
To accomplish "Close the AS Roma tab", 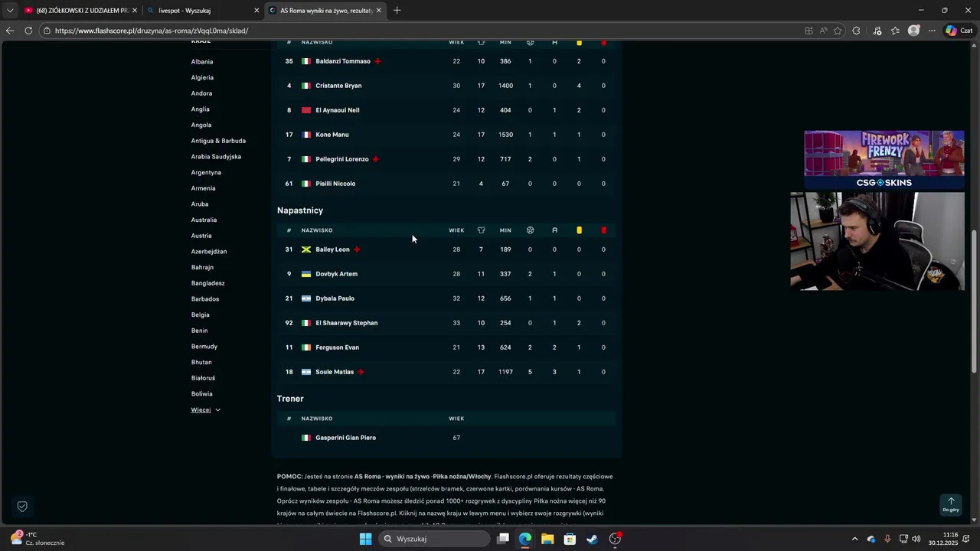I will (378, 11).
